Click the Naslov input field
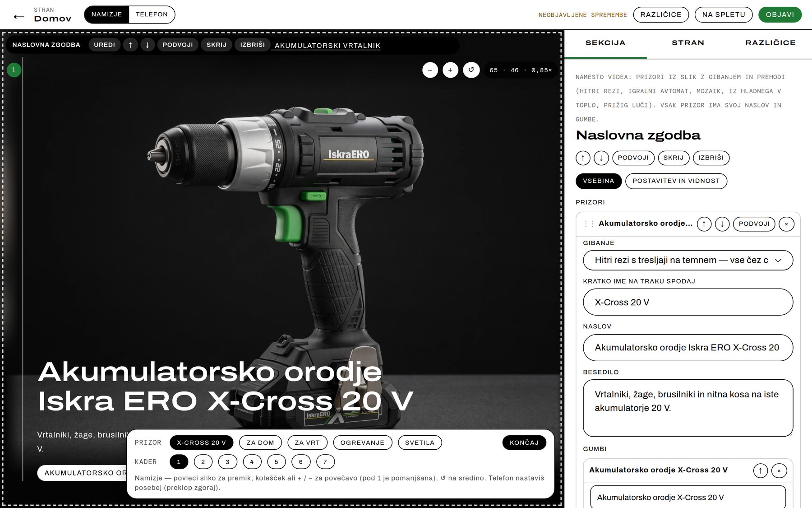Viewport: 812px width, 508px height. [688, 347]
